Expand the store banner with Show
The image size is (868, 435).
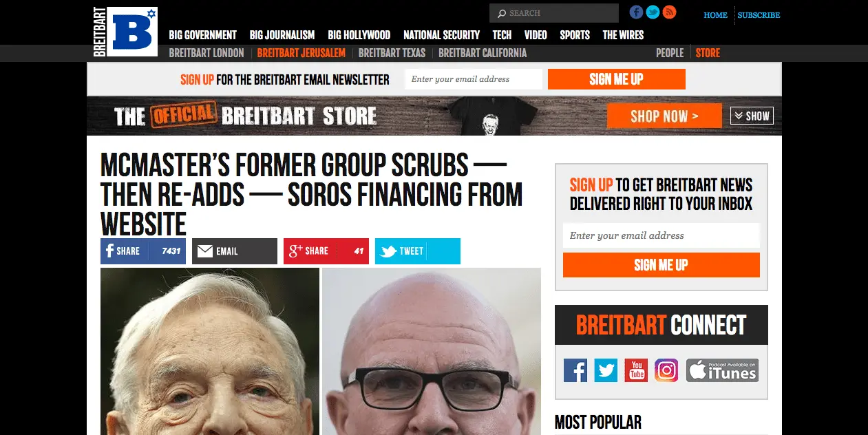[x=752, y=116]
